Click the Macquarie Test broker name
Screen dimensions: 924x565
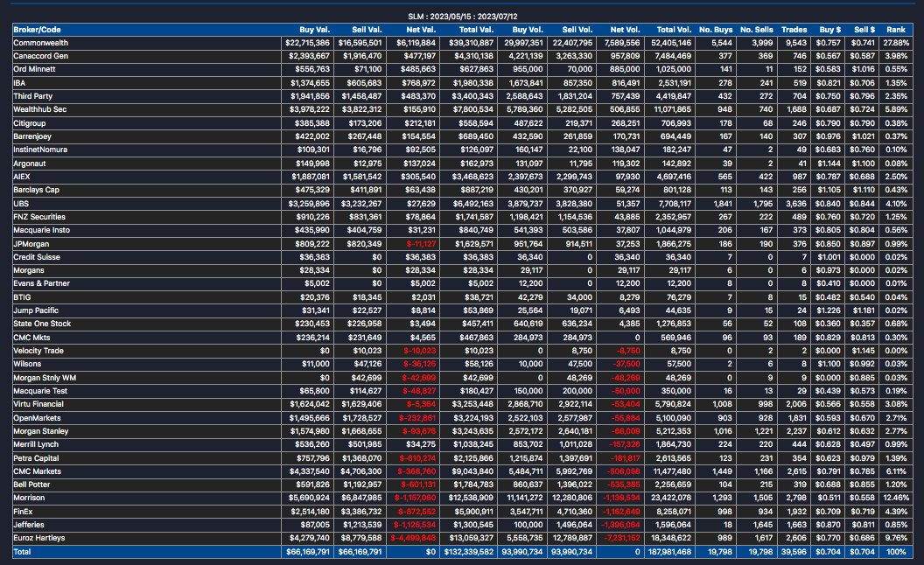[40, 391]
